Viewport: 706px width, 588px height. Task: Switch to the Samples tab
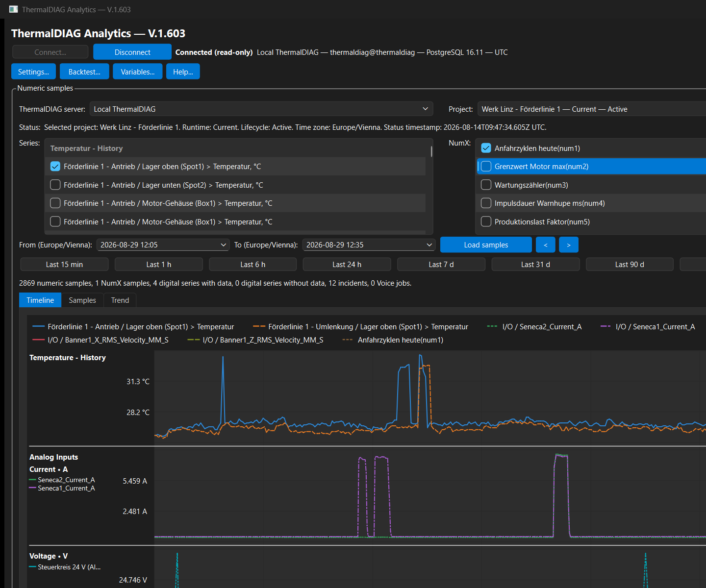tap(82, 300)
